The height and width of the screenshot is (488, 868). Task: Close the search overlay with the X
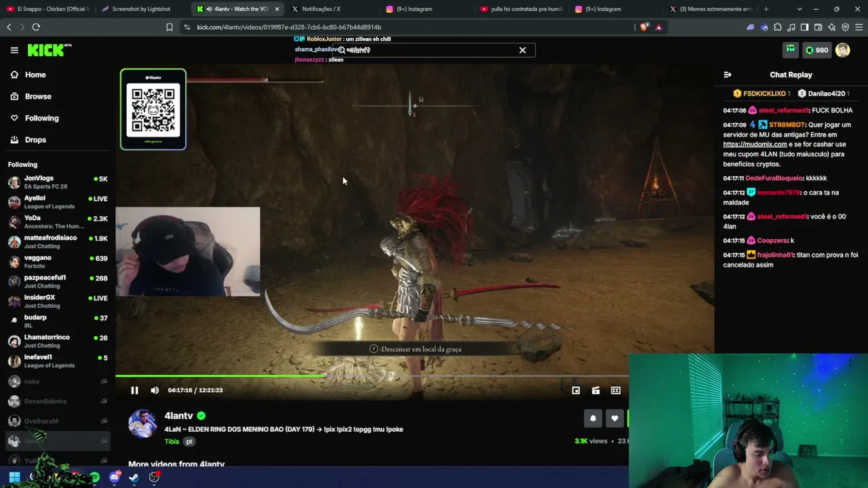(522, 50)
